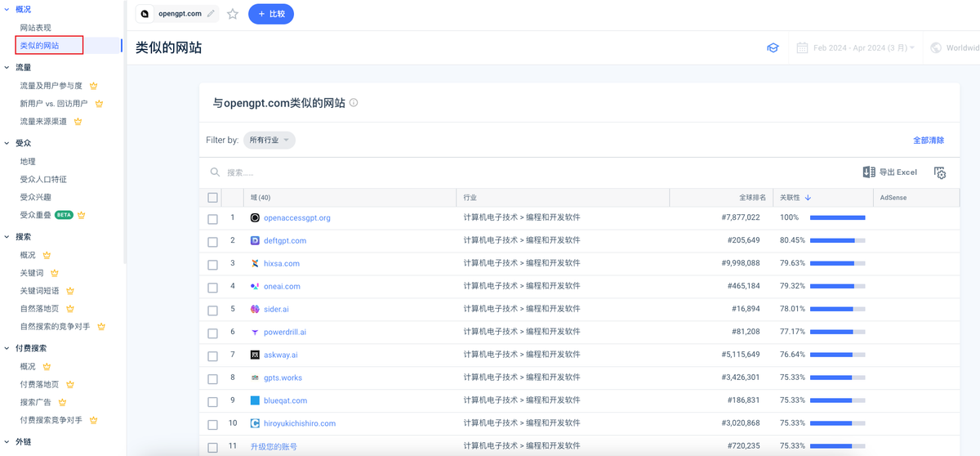Check the box for deftgpt.com row
The width and height of the screenshot is (980, 456).
(x=213, y=242)
